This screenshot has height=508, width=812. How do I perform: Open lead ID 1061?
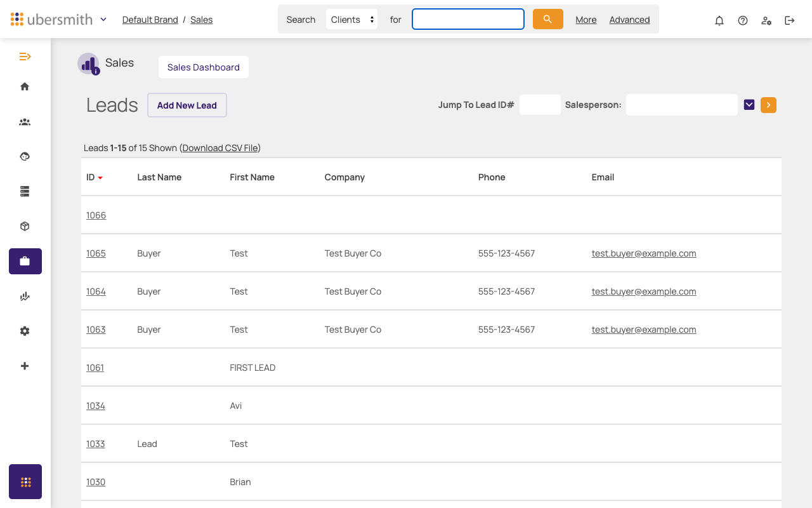point(95,368)
